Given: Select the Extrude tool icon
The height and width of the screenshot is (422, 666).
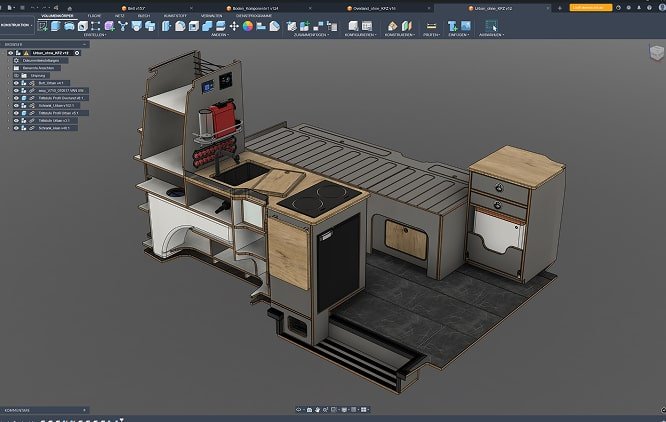Looking at the screenshot, I should click(58, 26).
